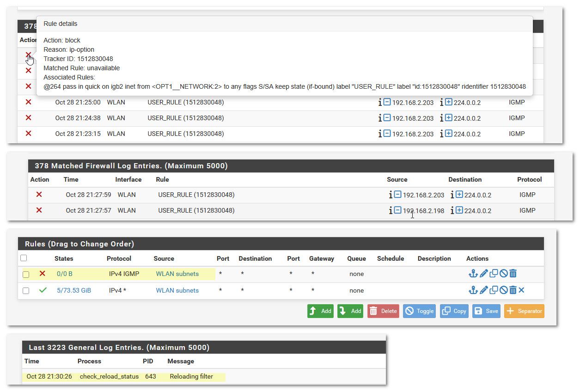
Task: Click trash icon on the IPv4 * rule row
Action: [x=513, y=290]
